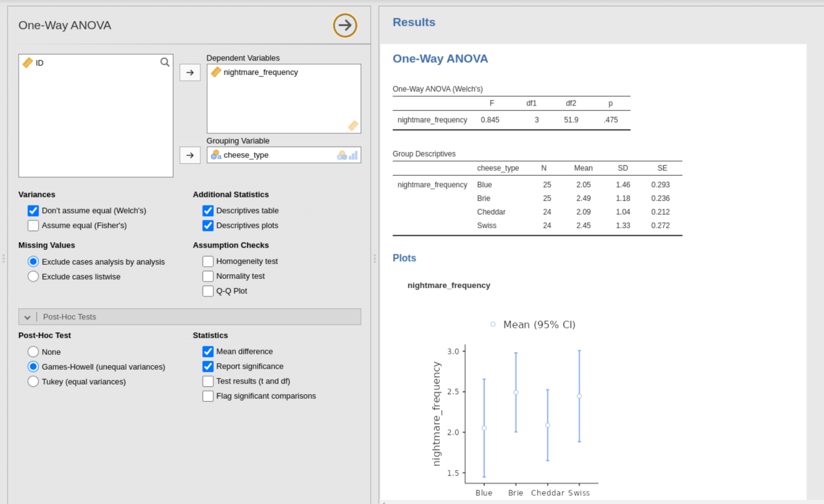Click the Plots heading in results
824x504 pixels.
[x=404, y=258]
